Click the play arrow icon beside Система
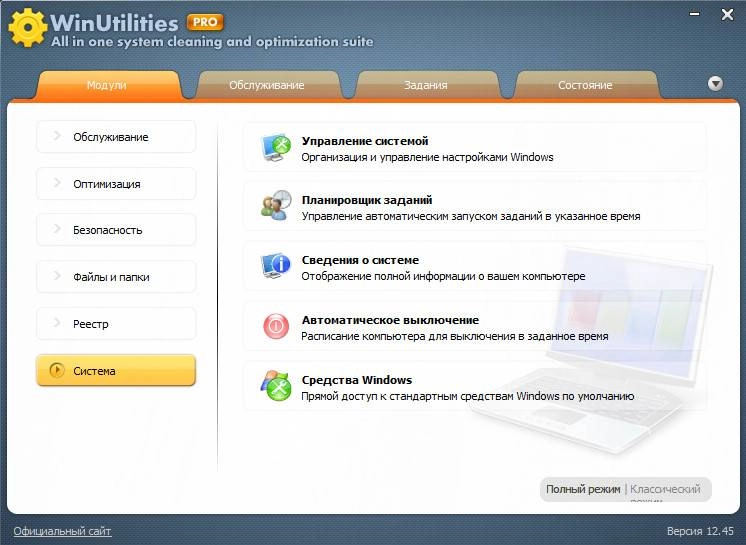Viewport: 746px width, 545px height. (x=57, y=370)
